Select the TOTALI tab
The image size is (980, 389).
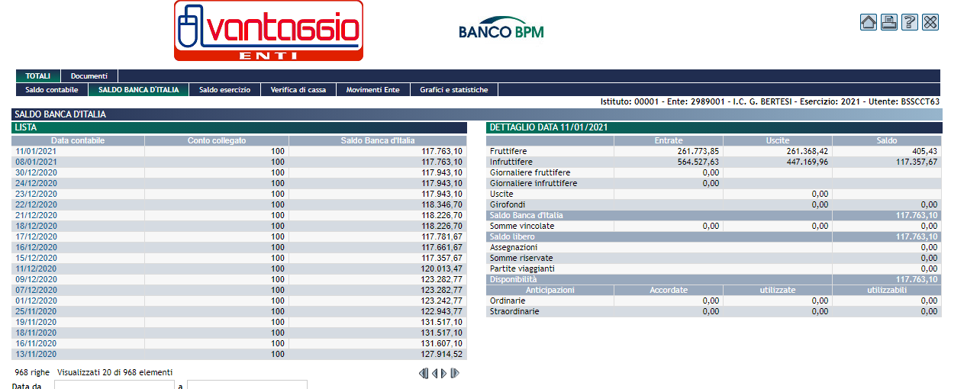[x=38, y=76]
